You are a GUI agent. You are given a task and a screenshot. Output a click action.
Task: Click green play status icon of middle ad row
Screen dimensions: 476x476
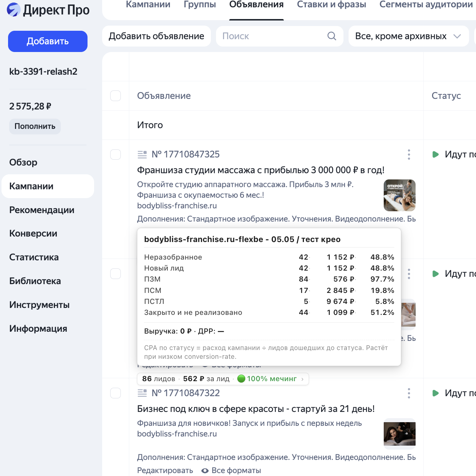[436, 274]
